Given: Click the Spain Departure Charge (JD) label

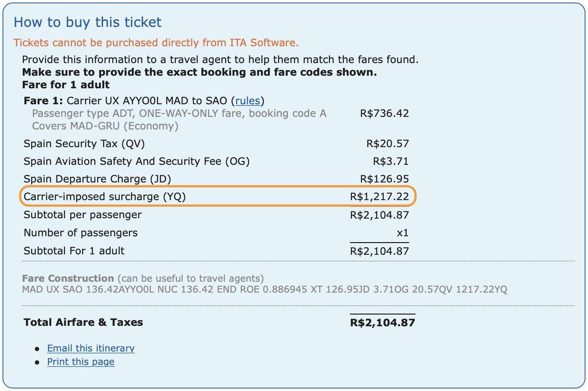Looking at the screenshot, I should tap(97, 179).
